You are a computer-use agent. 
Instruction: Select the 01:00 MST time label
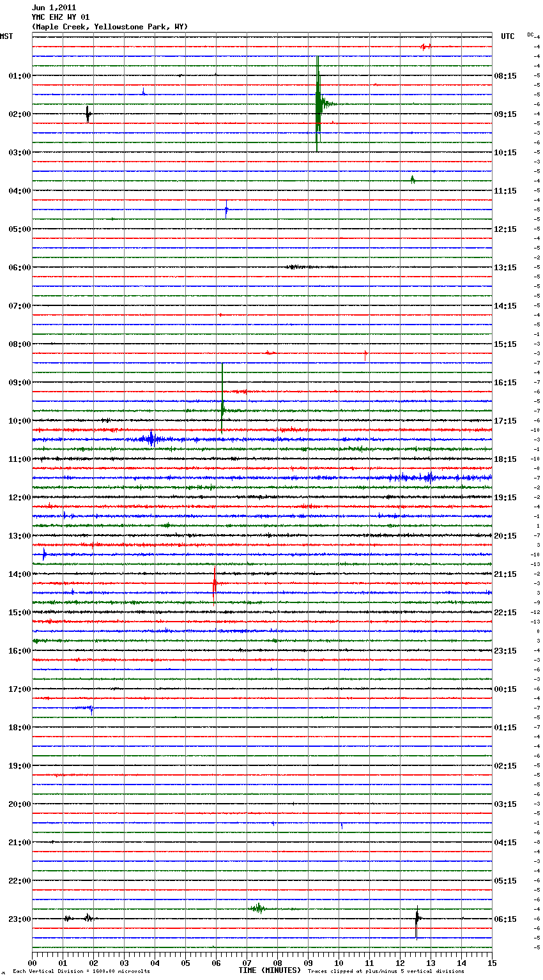[20, 75]
